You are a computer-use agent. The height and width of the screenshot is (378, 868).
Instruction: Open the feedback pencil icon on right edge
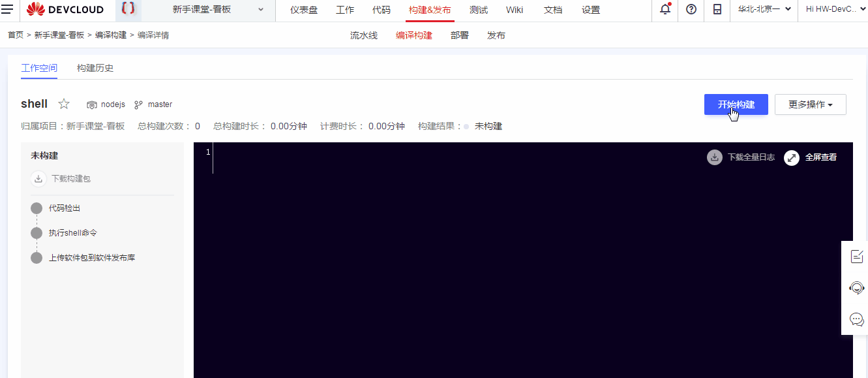coord(856,256)
